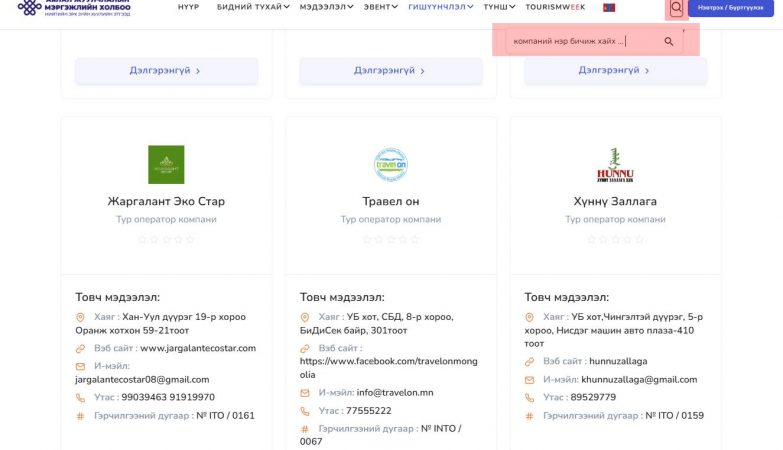Click phone icon for Хүннү Заллага
Screen dimensions: 783x450
[x=529, y=398]
